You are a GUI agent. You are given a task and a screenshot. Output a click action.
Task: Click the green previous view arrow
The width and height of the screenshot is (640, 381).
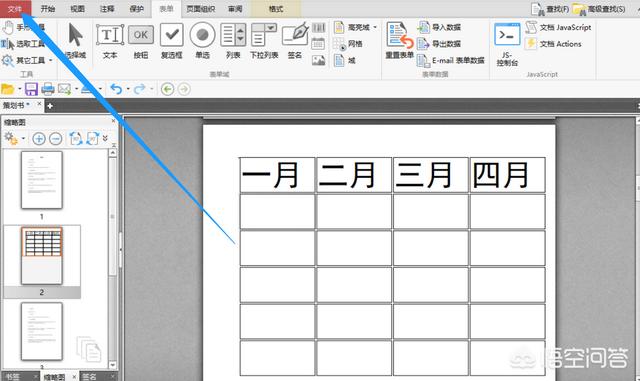coord(167,89)
